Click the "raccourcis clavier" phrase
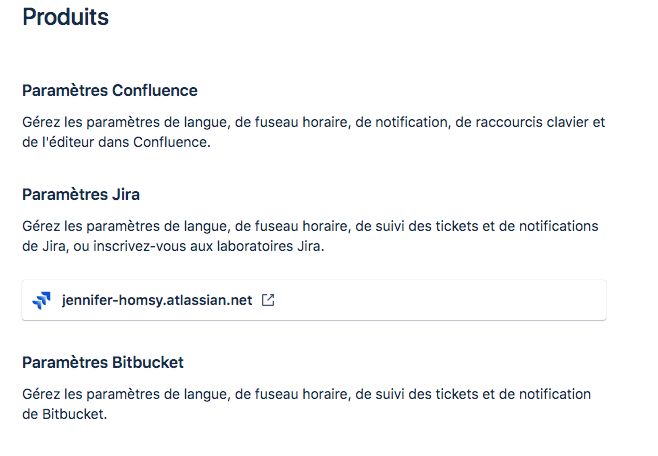The image size is (658, 456). (509, 122)
